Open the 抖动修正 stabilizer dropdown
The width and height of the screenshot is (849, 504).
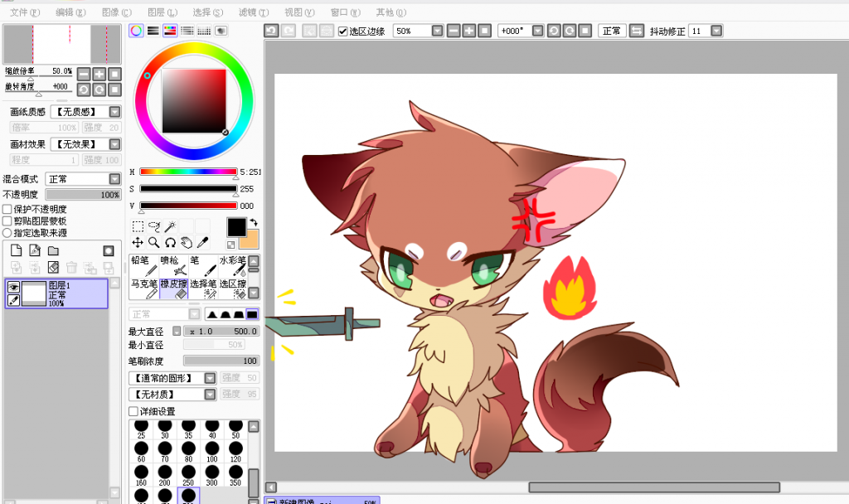coord(716,31)
